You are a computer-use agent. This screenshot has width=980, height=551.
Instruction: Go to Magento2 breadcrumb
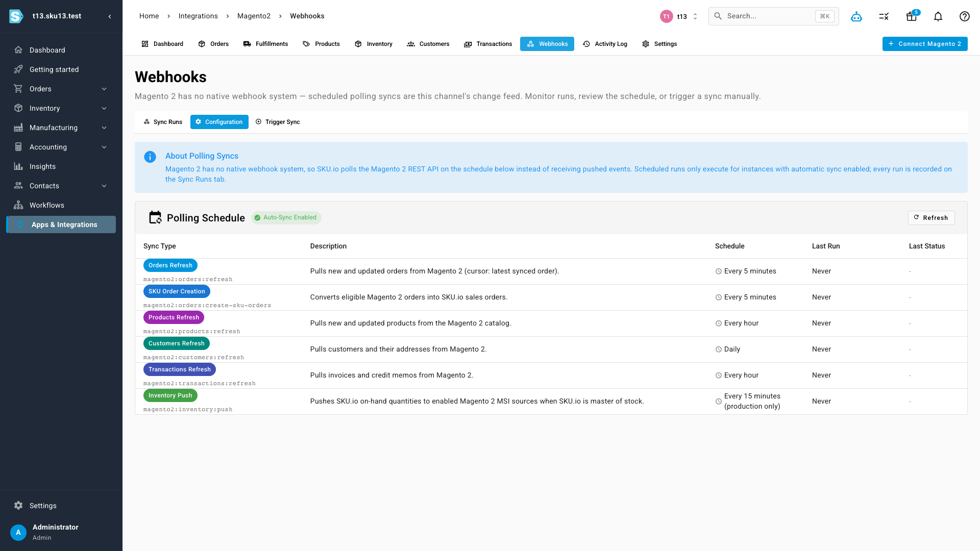(254, 16)
